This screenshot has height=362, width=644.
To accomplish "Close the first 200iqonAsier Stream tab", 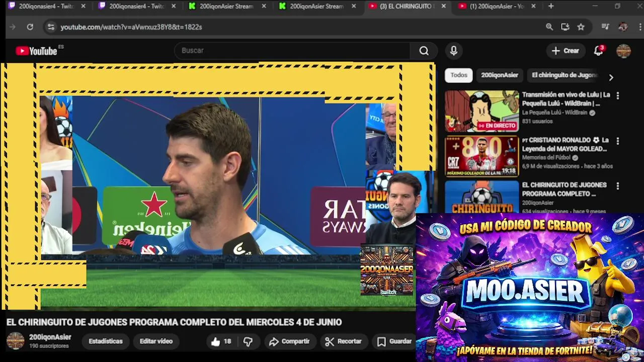I will tap(264, 6).
